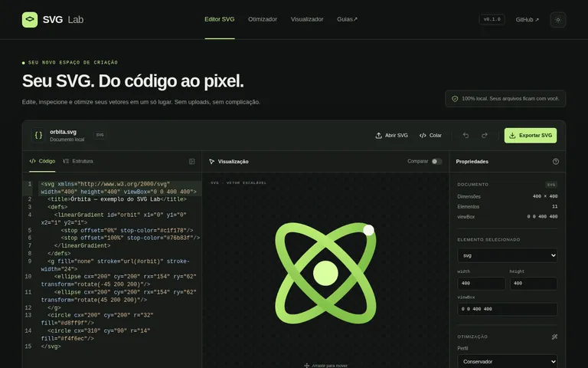Click the SVG Lab logo icon

pos(30,19)
